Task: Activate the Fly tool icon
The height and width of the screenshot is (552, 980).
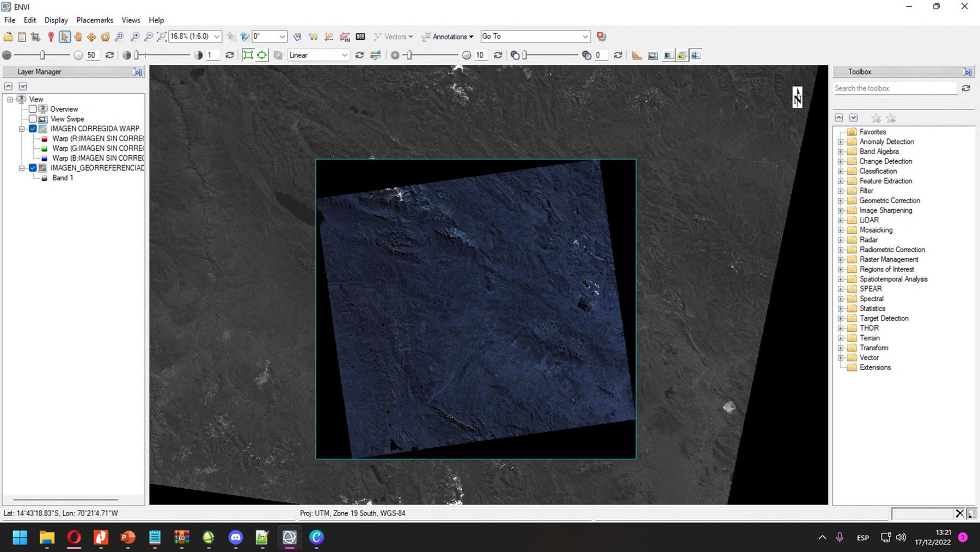Action: click(91, 37)
